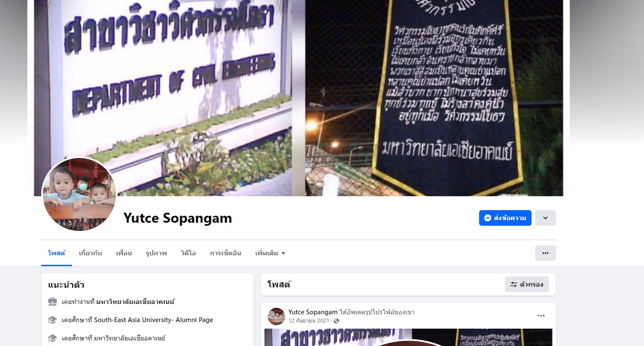Open the chevron dropdown beside ส่งข้อความ

point(545,218)
